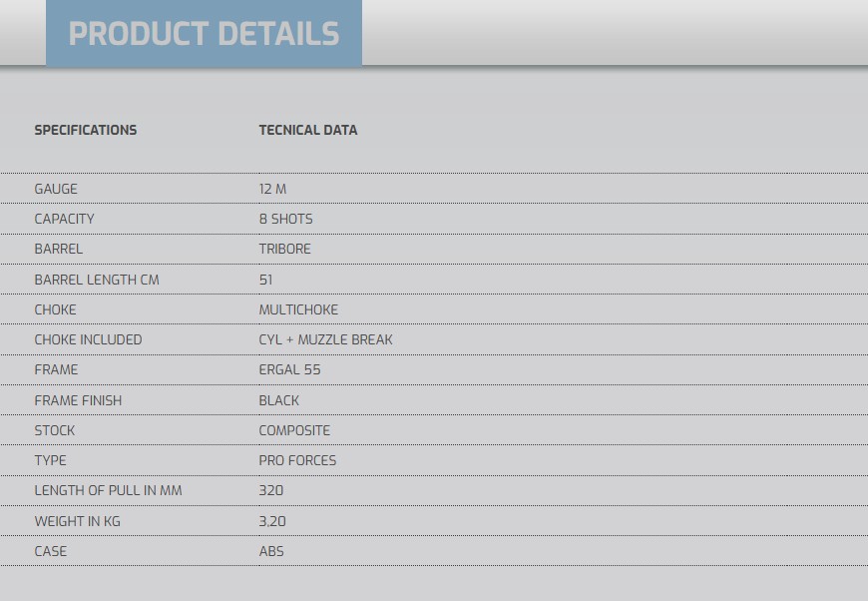Select the LENGTH OF PULL IN MM label

[x=108, y=490]
